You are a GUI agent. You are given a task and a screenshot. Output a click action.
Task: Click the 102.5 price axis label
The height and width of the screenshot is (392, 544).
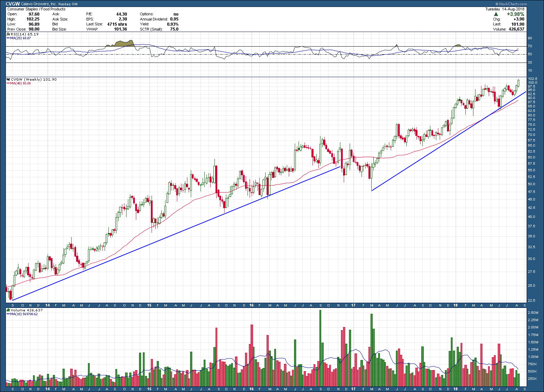click(533, 79)
